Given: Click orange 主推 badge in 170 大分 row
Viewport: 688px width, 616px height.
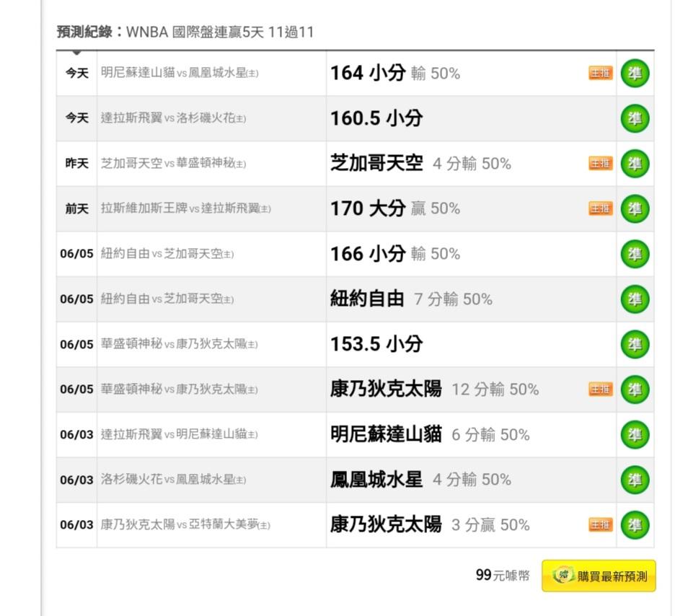Looking at the screenshot, I should click(600, 209).
